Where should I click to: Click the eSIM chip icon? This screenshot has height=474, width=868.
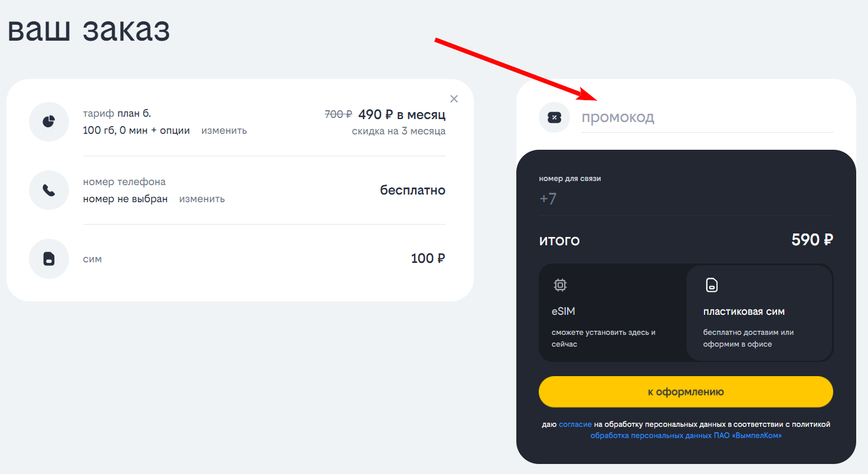(x=560, y=285)
